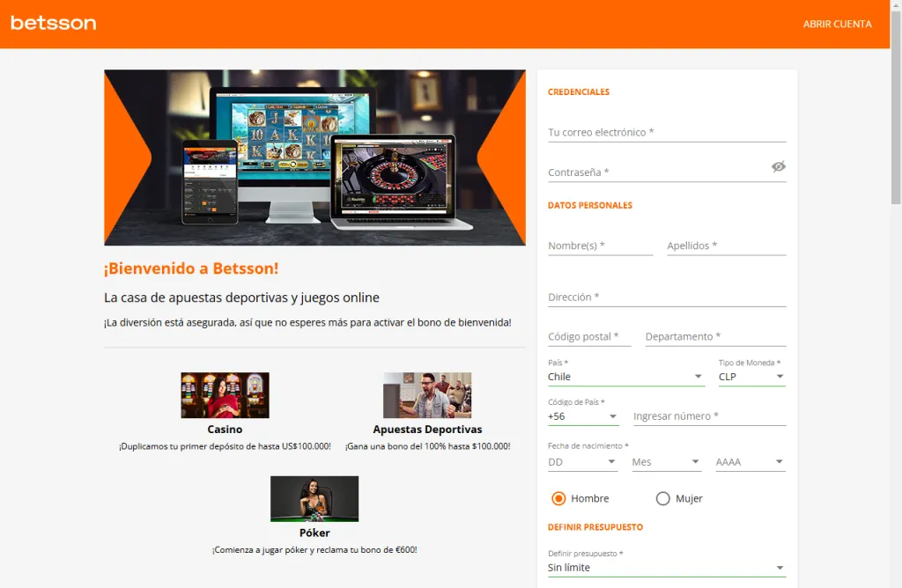Open the Código de País +56 dropdown
Viewport: 902px width, 588px height.
tap(583, 415)
